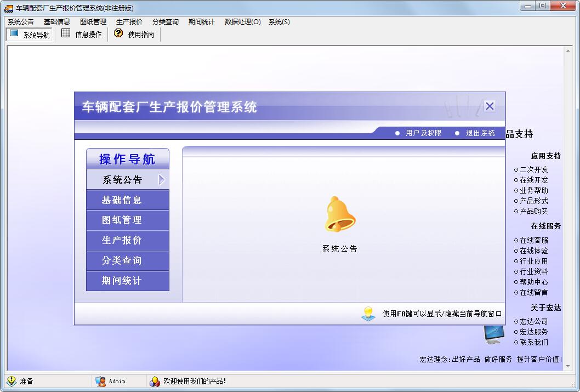The height and width of the screenshot is (392, 580).
Task: Open 在线开发 link
Action: click(534, 180)
